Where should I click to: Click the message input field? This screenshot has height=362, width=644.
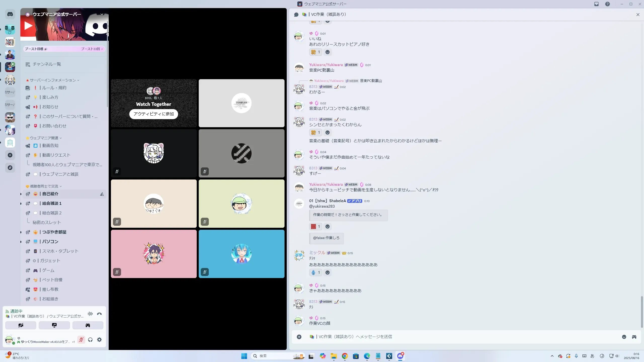[x=453, y=337]
